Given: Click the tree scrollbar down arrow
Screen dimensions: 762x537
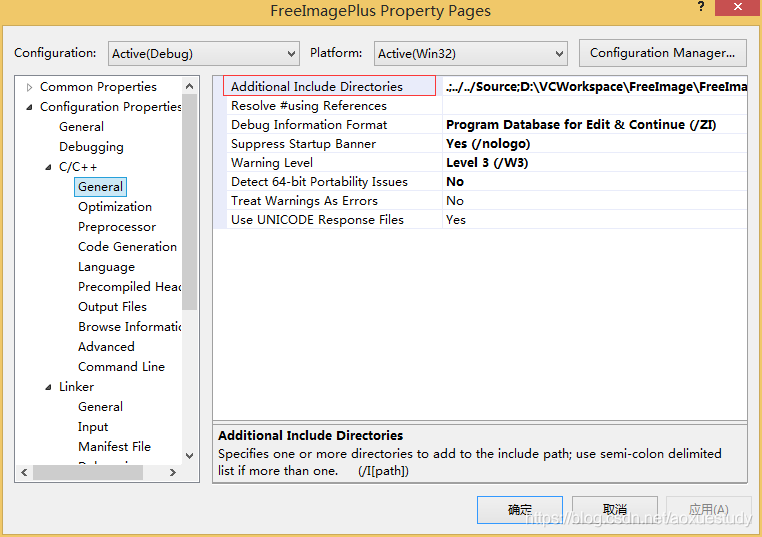Looking at the screenshot, I should [190, 455].
